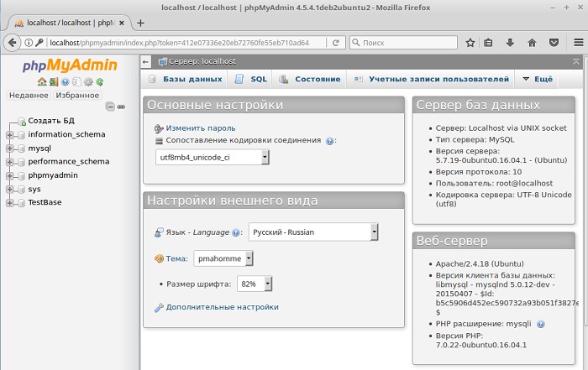The height and width of the screenshot is (370, 588).
Task: Open the utf8mb4_unicode_ci collation dropdown
Action: 213,157
